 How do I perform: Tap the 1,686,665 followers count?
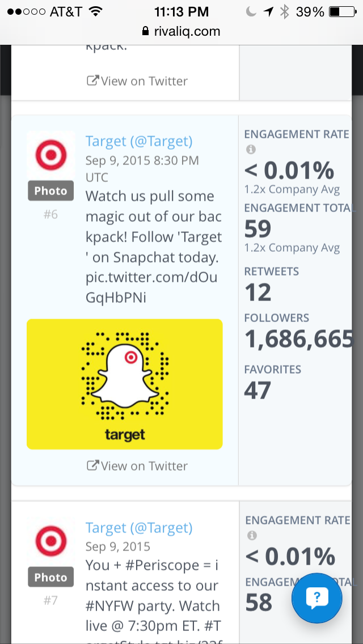pyautogui.click(x=299, y=339)
